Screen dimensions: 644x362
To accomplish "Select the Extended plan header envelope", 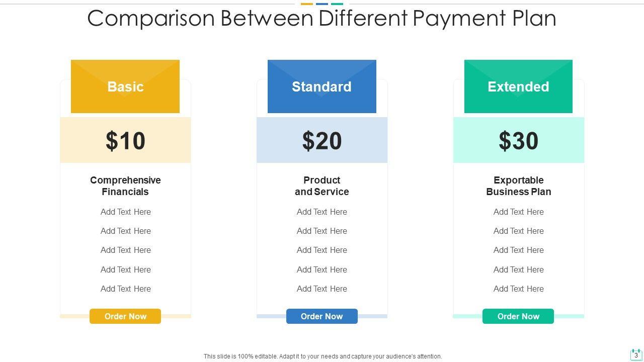I will click(518, 86).
